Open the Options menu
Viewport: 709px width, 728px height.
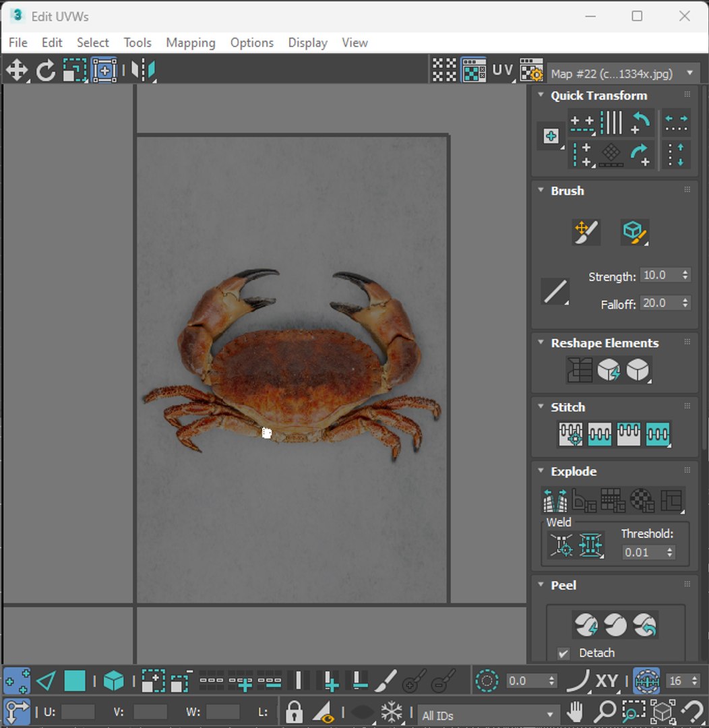(252, 42)
